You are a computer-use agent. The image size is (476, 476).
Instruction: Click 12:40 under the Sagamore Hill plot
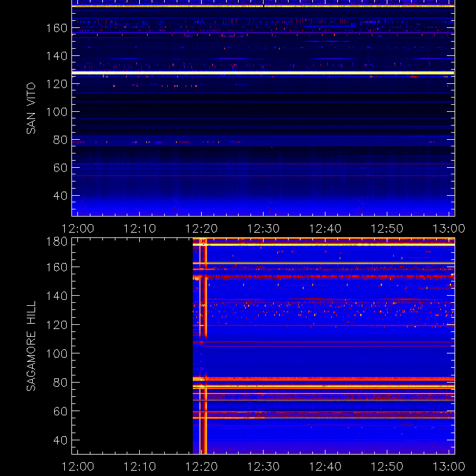325,466
